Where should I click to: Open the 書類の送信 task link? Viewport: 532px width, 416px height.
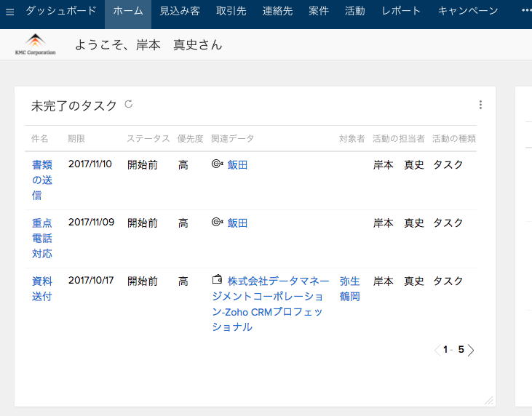click(x=42, y=180)
